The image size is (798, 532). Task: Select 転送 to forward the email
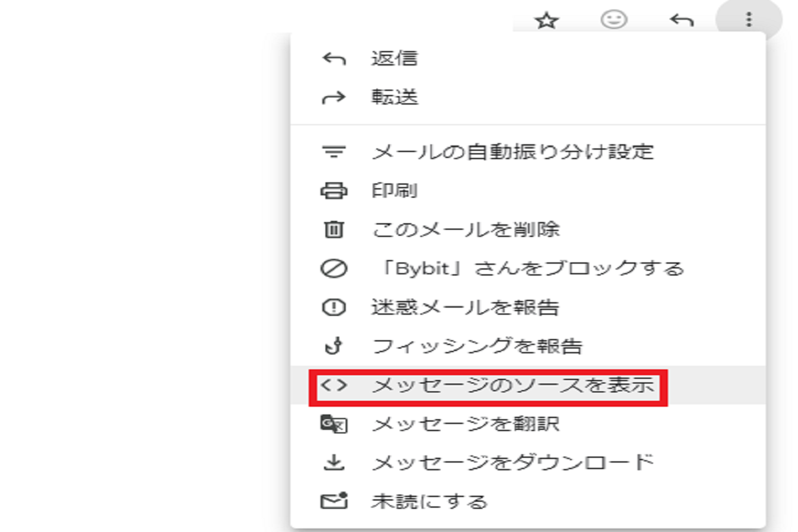[x=528, y=97]
